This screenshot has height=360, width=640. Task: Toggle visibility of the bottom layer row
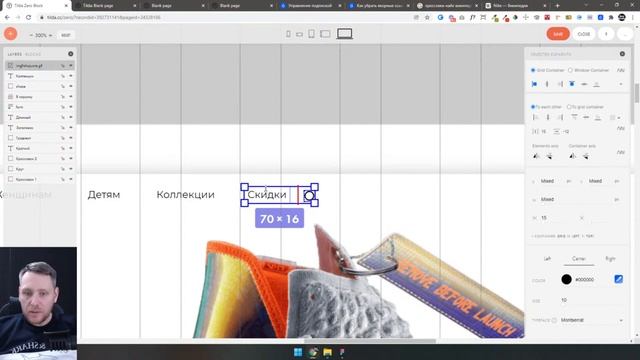[x=71, y=179]
